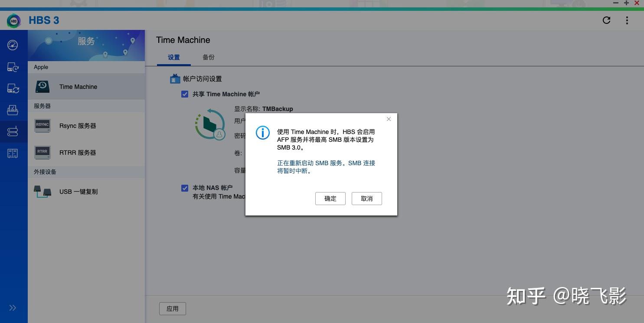The height and width of the screenshot is (323, 644).
Task: Open the three-dot more options menu
Action: point(627,20)
